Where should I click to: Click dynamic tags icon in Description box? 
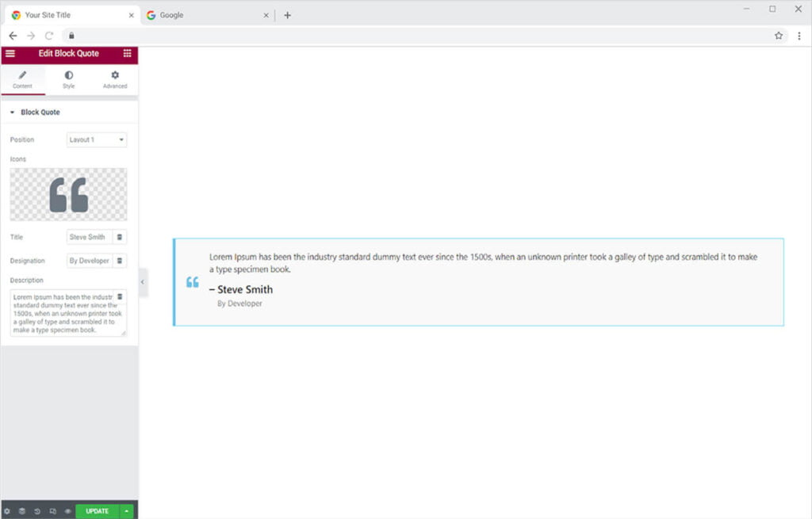tap(120, 297)
